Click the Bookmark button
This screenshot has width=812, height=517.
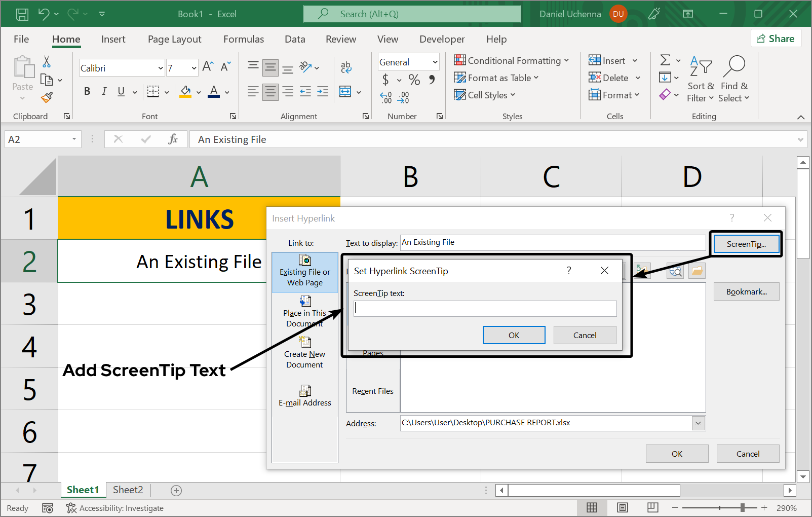[x=746, y=291]
